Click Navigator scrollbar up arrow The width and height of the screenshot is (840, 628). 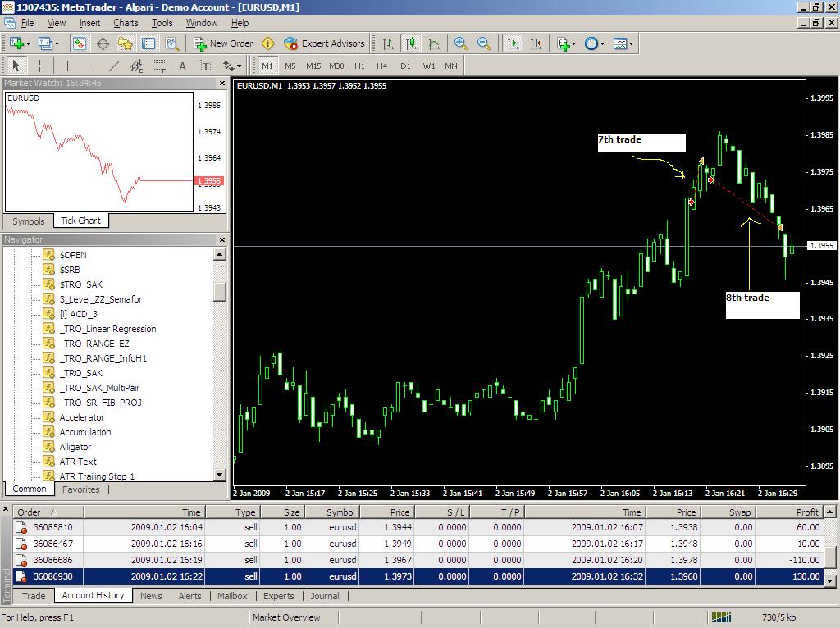220,254
